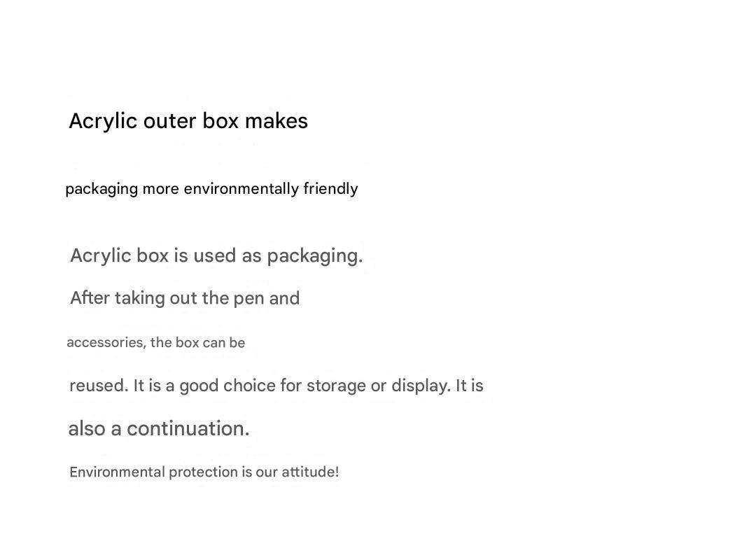
Task: Click the line "packaging more environmentally friendly"
Action: [211, 189]
